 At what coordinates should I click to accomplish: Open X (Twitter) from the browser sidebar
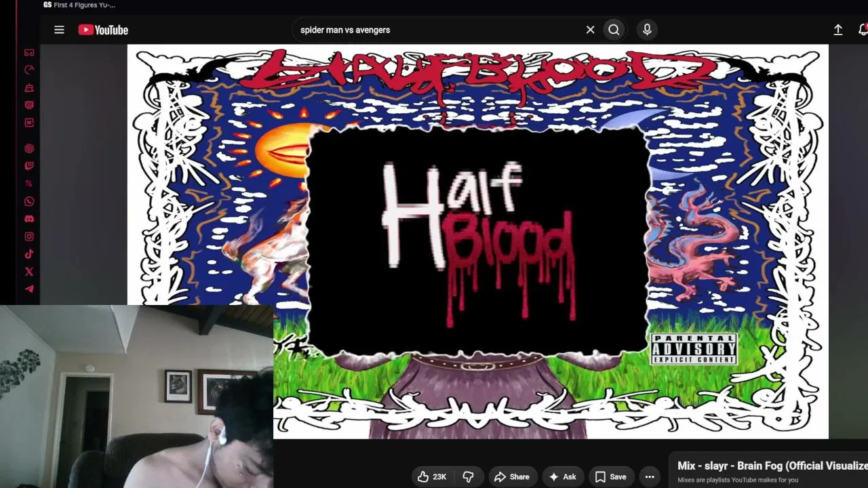click(29, 272)
